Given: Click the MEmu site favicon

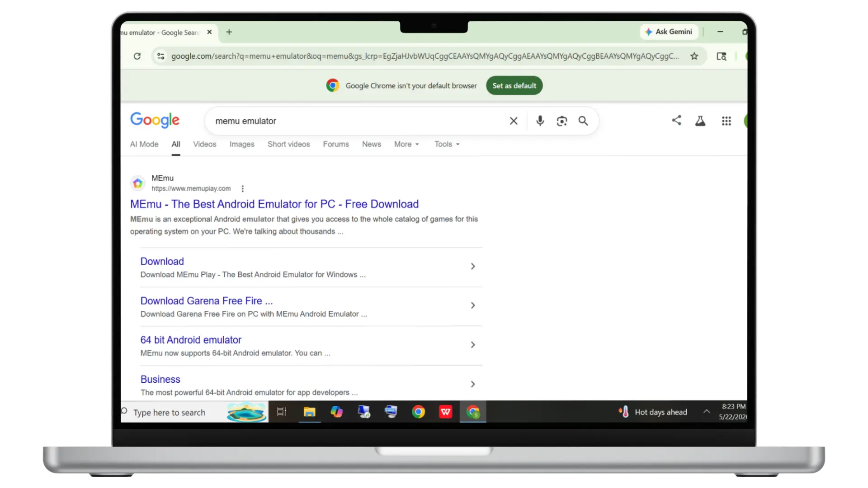Looking at the screenshot, I should (x=138, y=183).
